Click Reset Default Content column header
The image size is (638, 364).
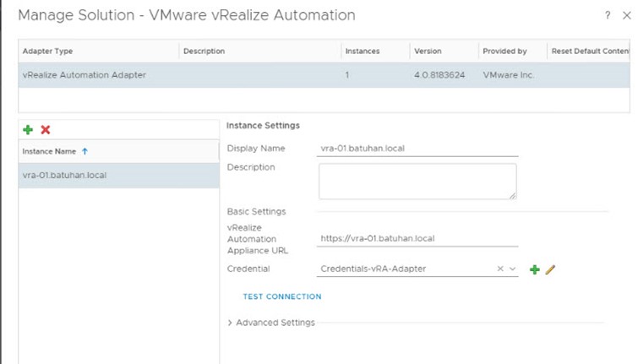(x=588, y=52)
